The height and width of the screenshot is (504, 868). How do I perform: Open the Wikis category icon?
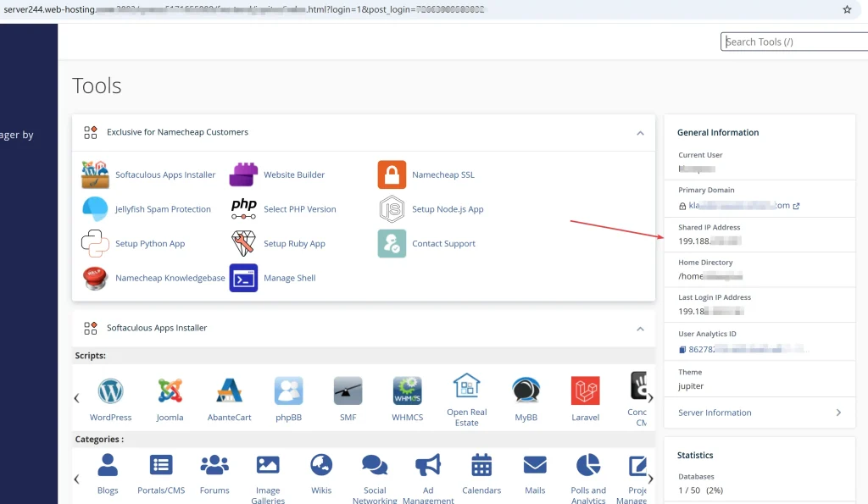pyautogui.click(x=321, y=465)
